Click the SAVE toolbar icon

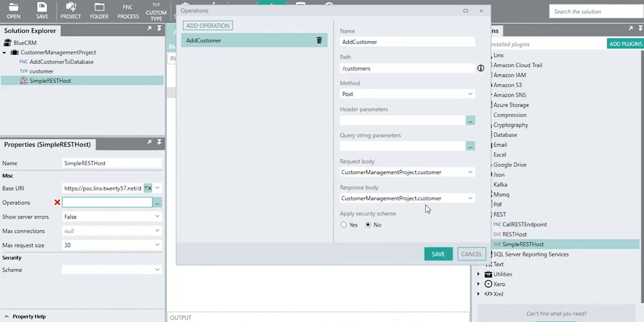(42, 11)
